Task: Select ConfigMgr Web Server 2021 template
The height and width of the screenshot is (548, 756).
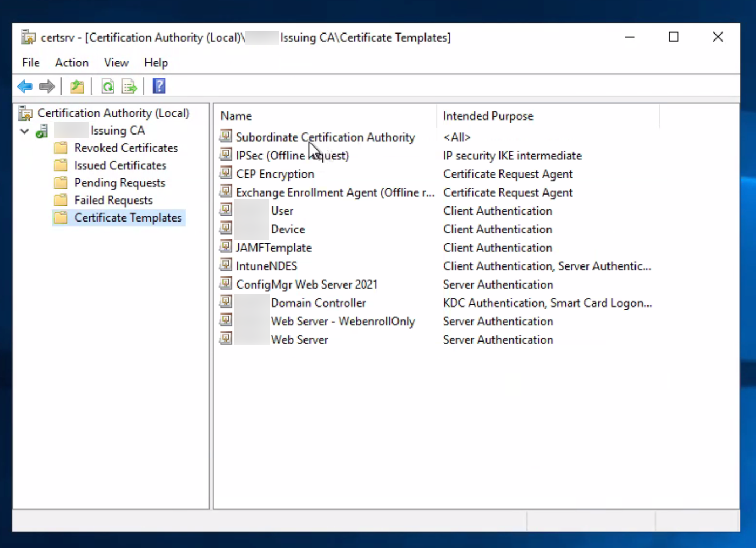Action: point(306,284)
